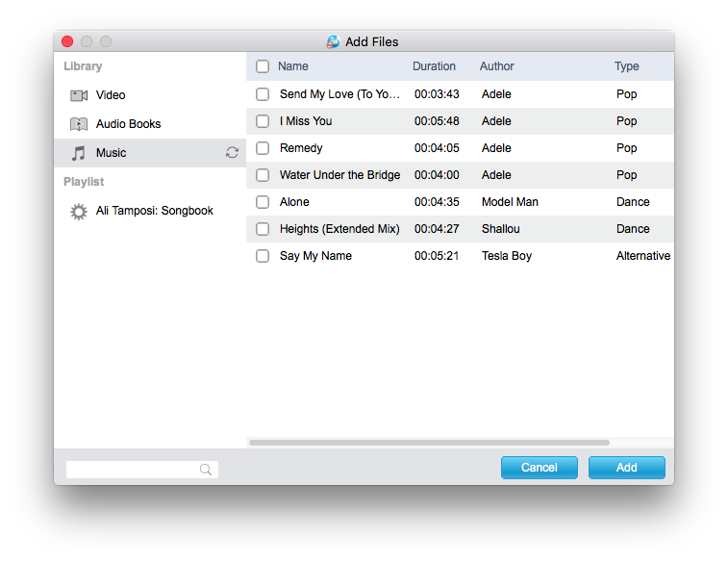Sort the list by Name column header

(x=293, y=66)
